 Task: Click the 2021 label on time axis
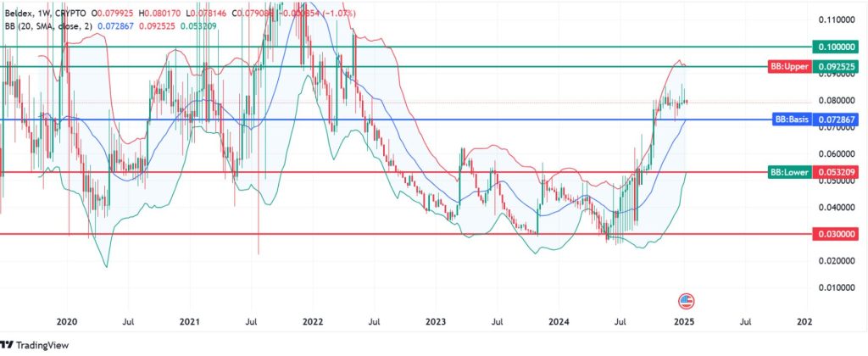[x=190, y=322]
